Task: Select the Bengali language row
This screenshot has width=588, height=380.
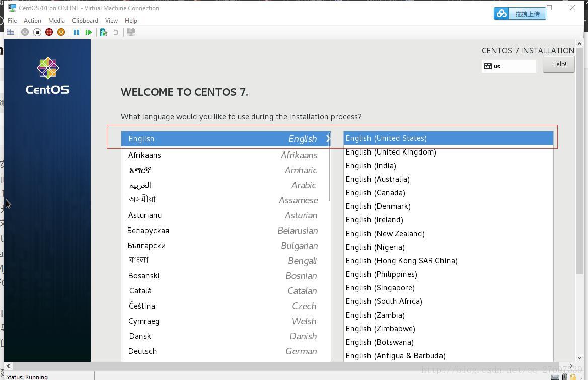Action: click(226, 260)
